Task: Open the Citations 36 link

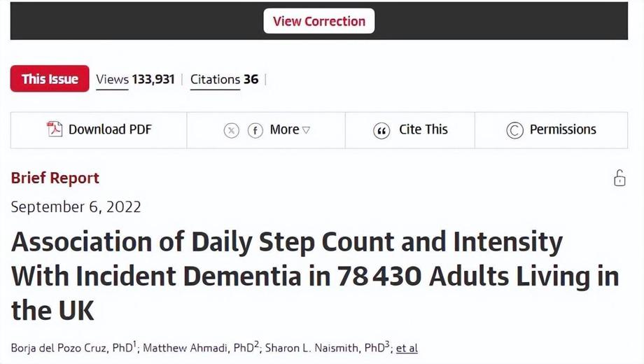Action: click(x=224, y=79)
